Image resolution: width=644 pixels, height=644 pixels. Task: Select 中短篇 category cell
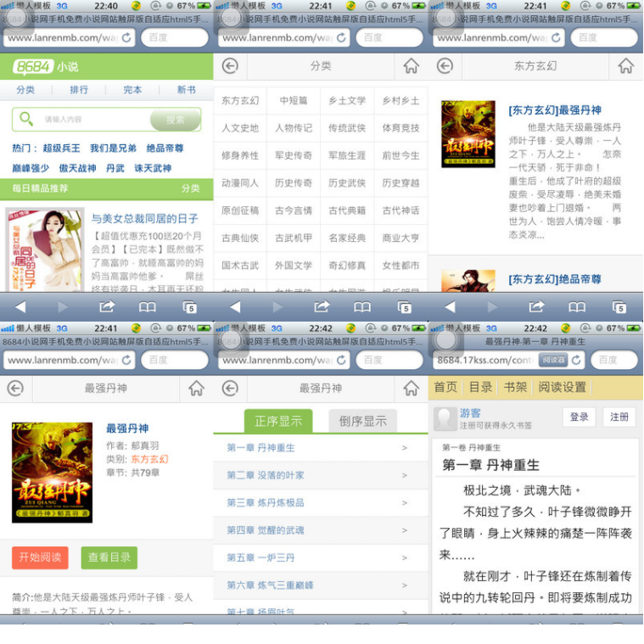tap(294, 101)
